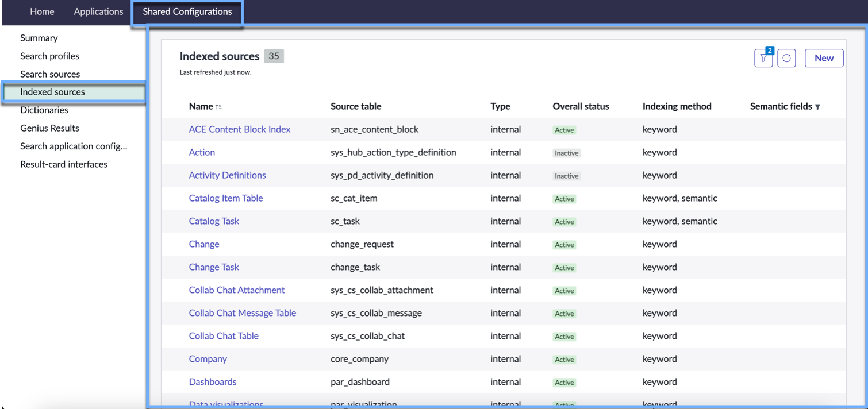The width and height of the screenshot is (868, 409).
Task: Open the Collab Chat Message Table link
Action: (x=243, y=313)
